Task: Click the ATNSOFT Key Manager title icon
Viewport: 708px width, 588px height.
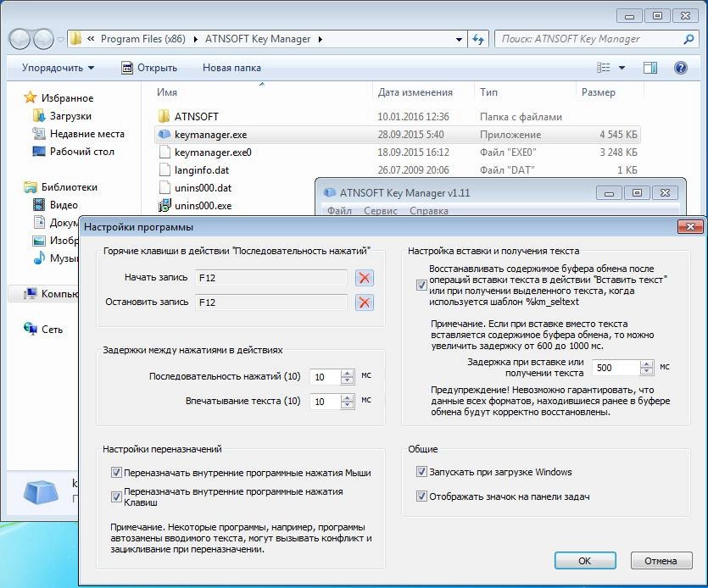Action: (330, 192)
